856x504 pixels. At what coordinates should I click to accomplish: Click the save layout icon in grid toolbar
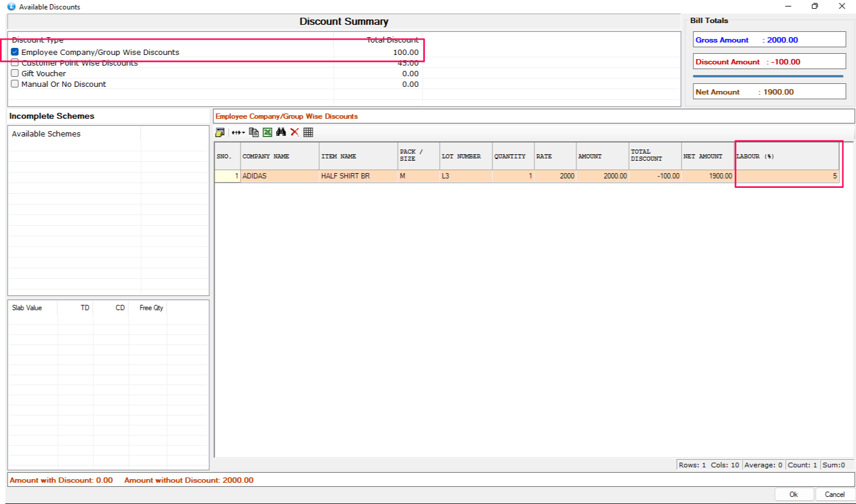tap(220, 132)
